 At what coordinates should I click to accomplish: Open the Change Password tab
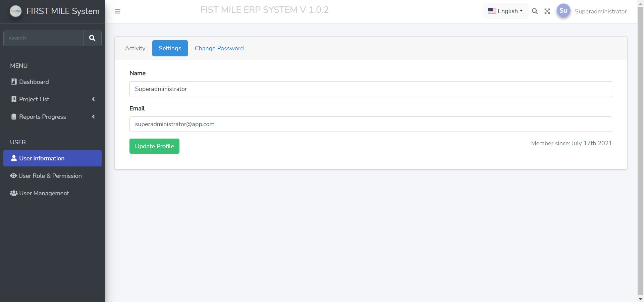click(219, 48)
